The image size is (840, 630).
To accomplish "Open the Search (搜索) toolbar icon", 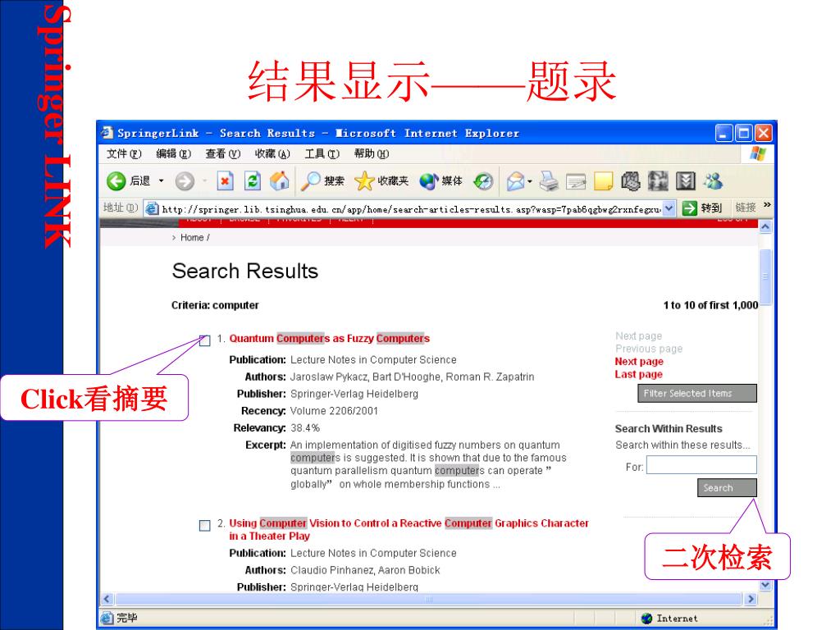I will click(x=310, y=181).
